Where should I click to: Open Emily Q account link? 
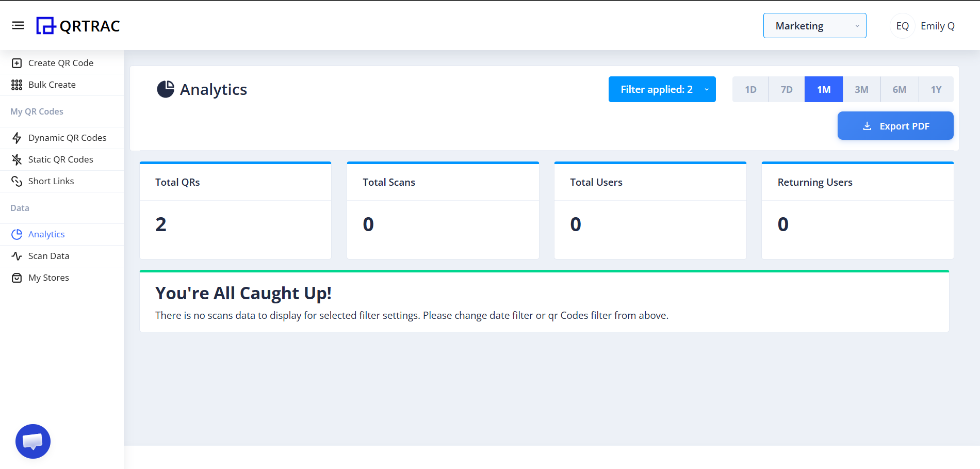click(x=937, y=25)
